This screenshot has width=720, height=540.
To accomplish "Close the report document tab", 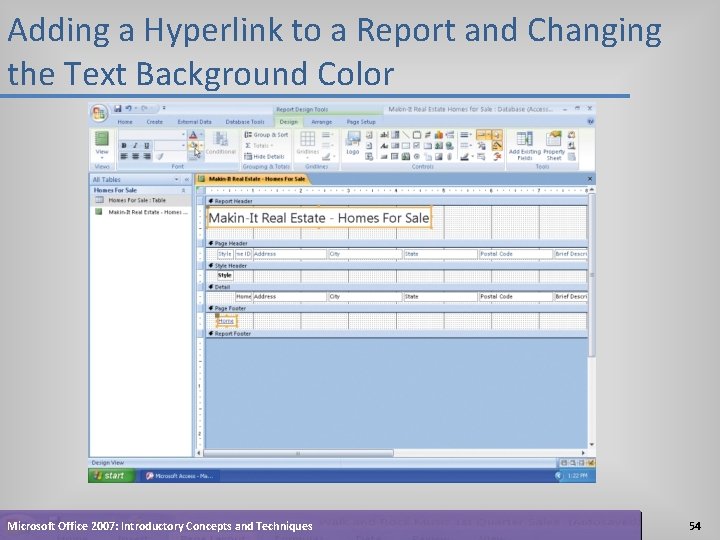I will point(590,179).
